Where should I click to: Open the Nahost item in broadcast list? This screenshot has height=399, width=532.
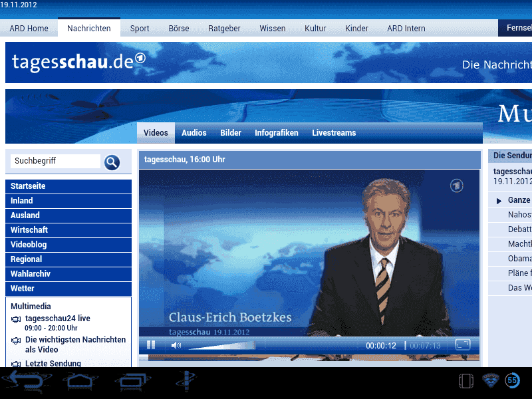pyautogui.click(x=510, y=215)
